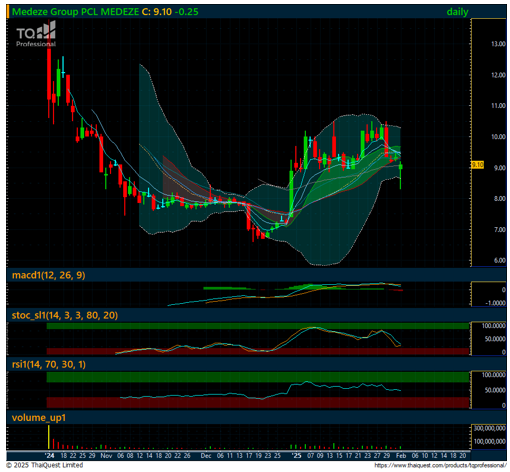Click the 12.00 price axis label
This screenshot has height=472, width=510.
[498, 75]
